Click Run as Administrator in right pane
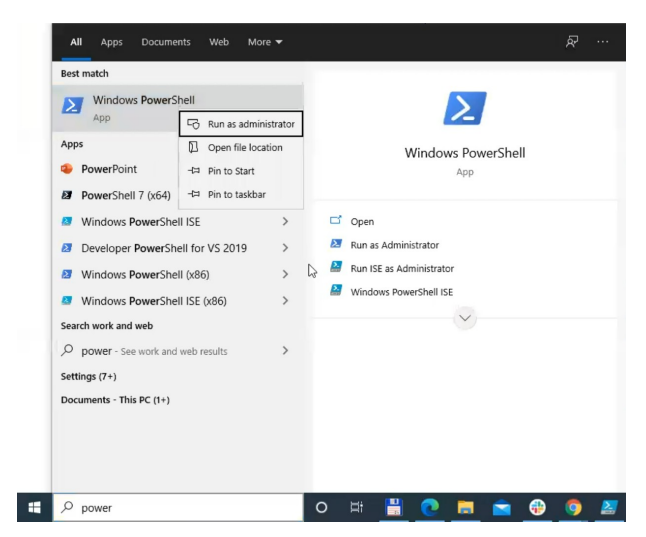The height and width of the screenshot is (537, 646). pos(394,245)
